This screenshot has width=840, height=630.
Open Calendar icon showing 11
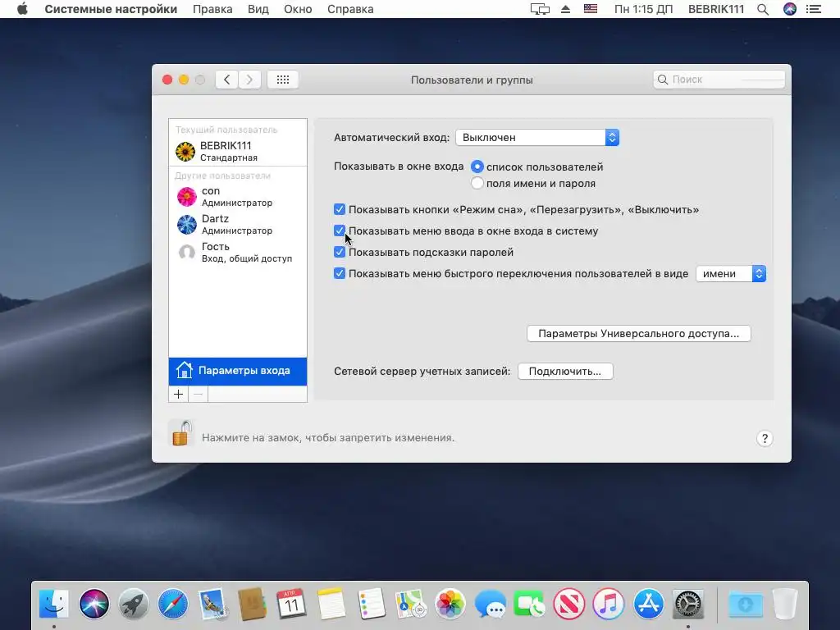(291, 604)
